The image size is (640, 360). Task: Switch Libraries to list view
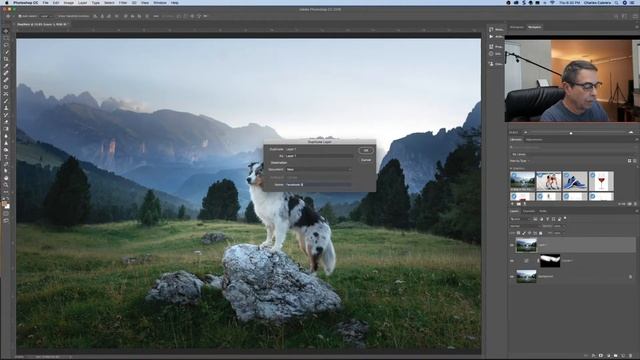coord(635,161)
